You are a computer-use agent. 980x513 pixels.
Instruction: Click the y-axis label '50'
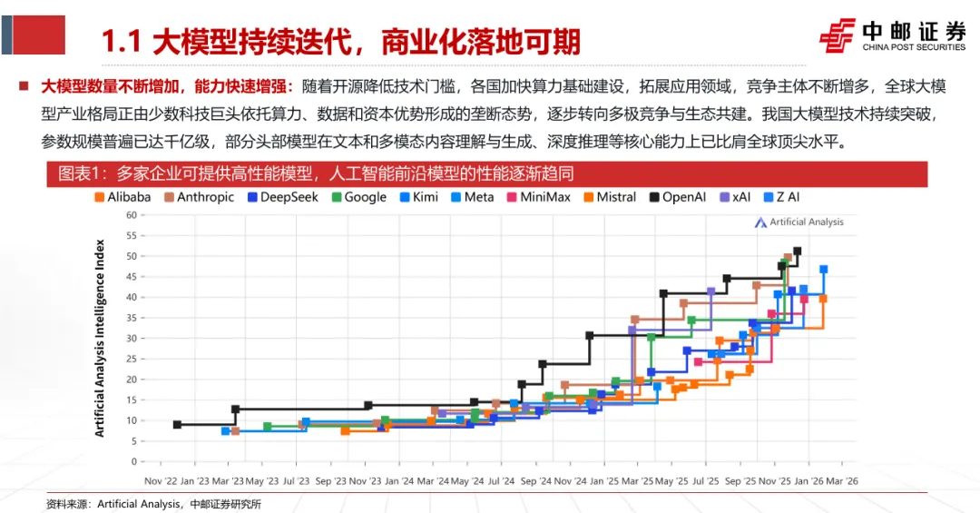132,256
